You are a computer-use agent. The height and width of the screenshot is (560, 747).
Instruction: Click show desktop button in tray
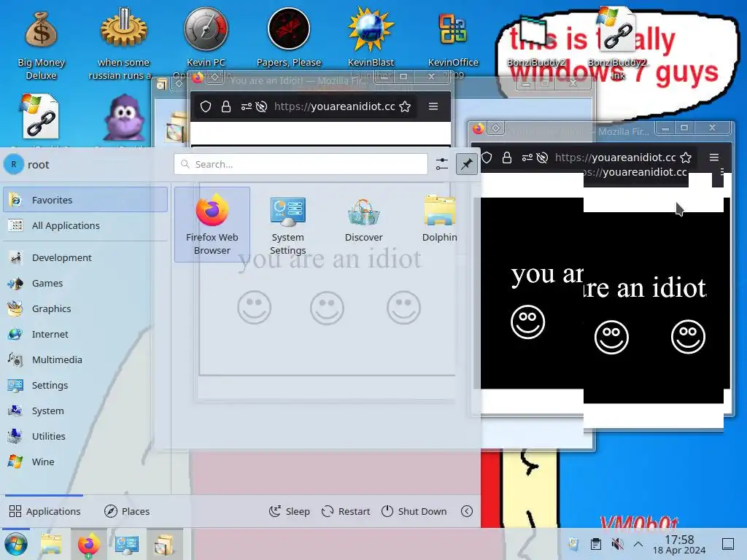728,544
